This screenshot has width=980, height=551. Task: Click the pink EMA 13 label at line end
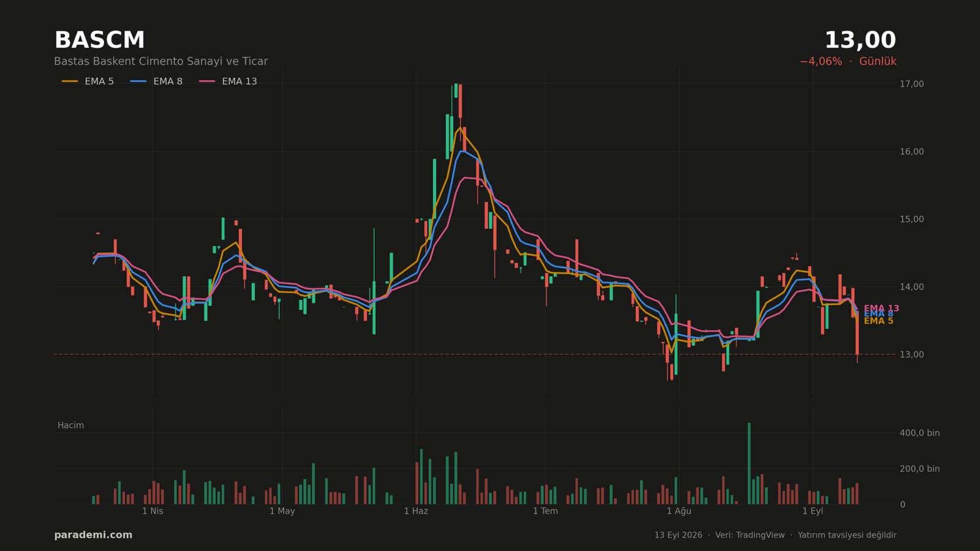(x=881, y=309)
